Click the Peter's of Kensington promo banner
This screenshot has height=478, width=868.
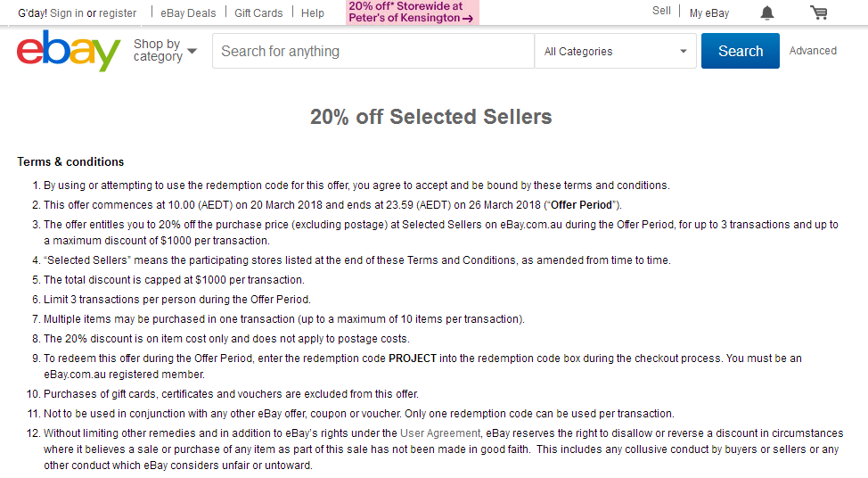tap(413, 12)
